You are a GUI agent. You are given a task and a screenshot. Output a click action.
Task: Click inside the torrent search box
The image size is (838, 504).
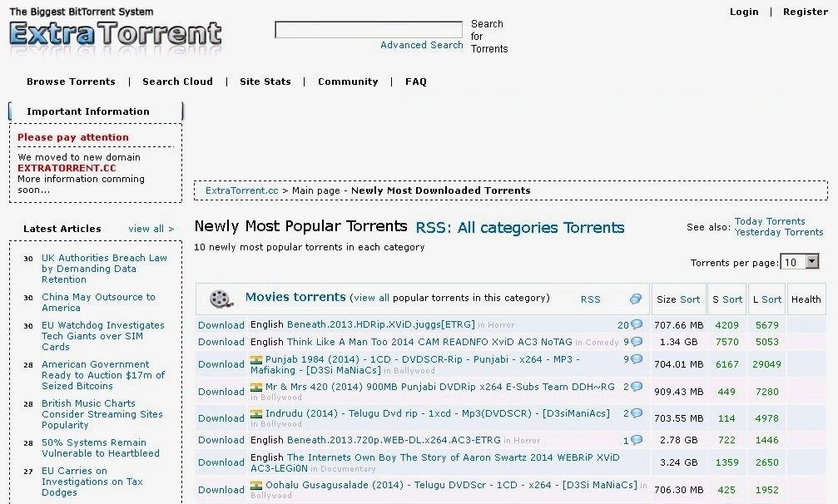tap(368, 29)
